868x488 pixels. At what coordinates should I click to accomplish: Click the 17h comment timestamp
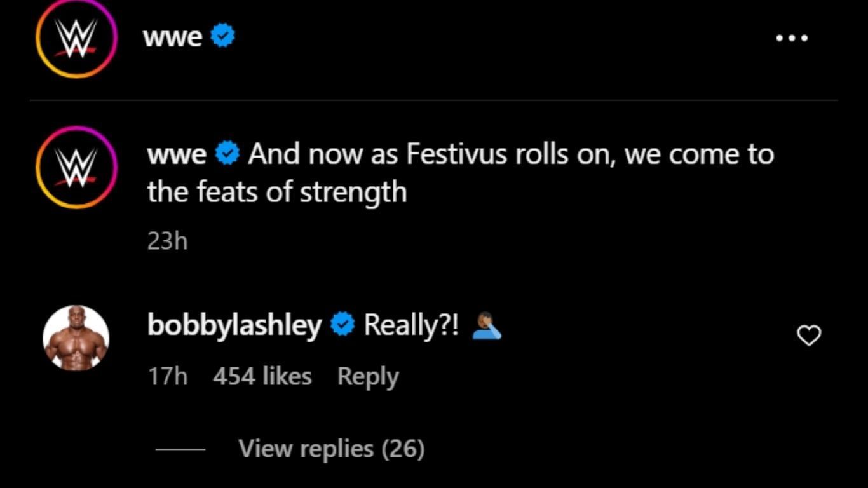pyautogui.click(x=168, y=376)
